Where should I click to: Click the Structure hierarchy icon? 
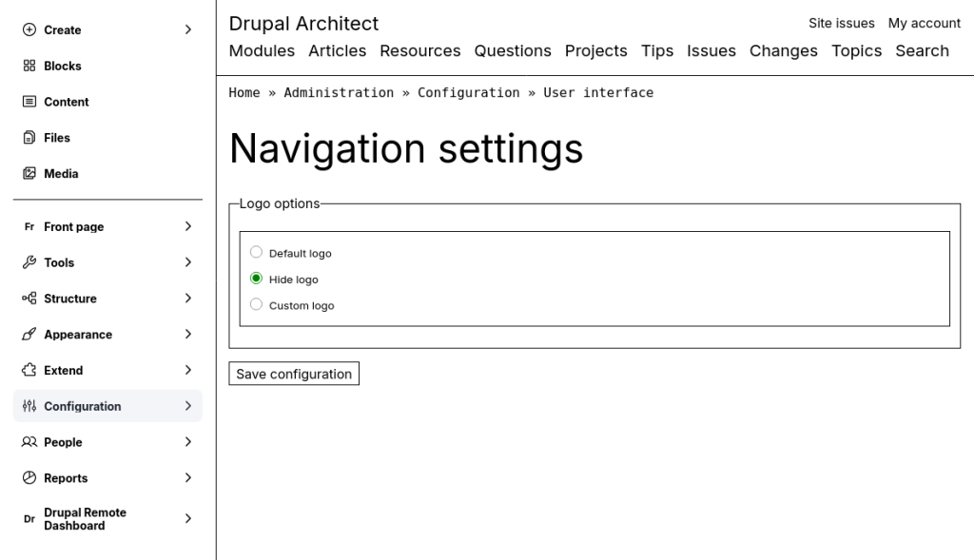29,299
